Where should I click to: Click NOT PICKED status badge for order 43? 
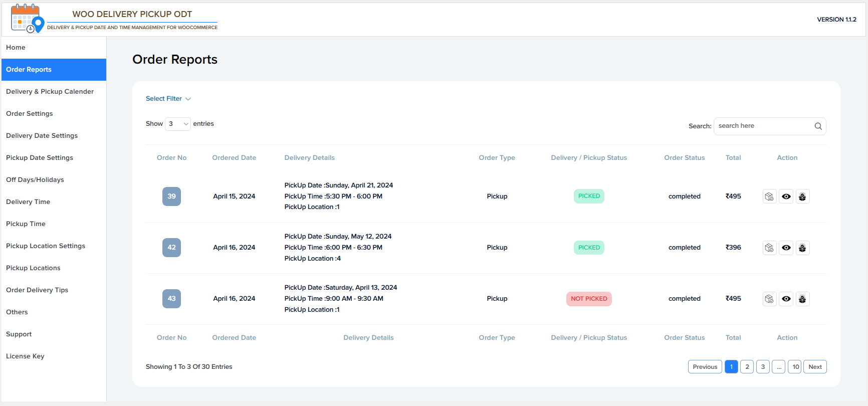[x=589, y=299]
